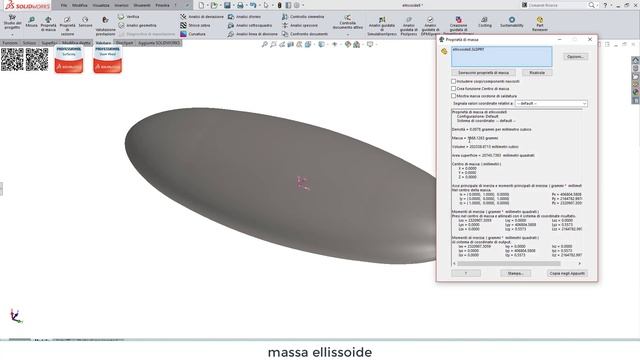Switch to the Valutare tab
The width and height of the screenshot is (640, 360).
103,43
